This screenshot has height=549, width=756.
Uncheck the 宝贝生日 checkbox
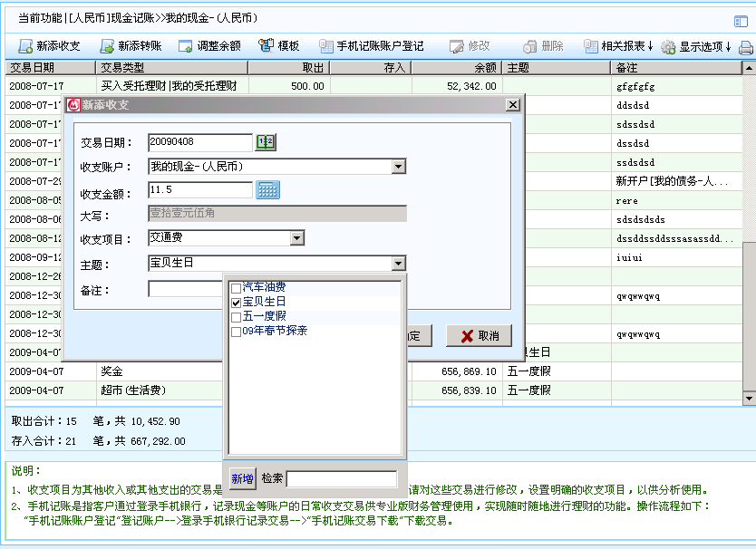click(x=237, y=302)
